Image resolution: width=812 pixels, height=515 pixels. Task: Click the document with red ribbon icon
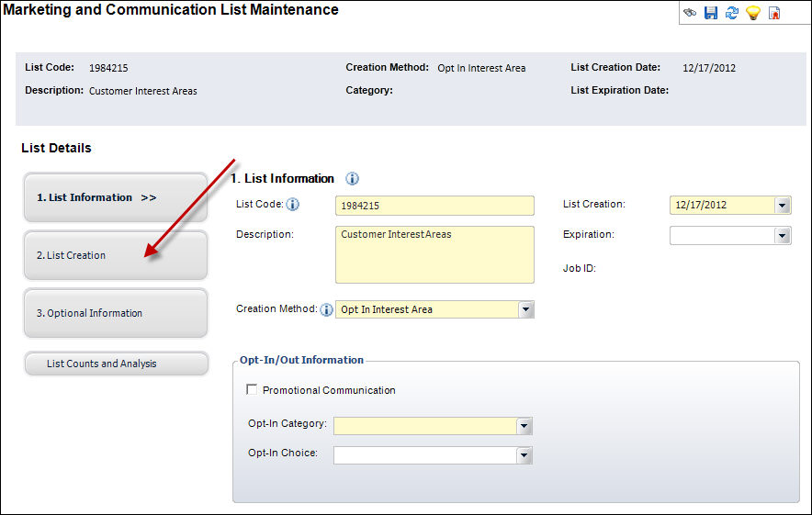click(x=774, y=13)
